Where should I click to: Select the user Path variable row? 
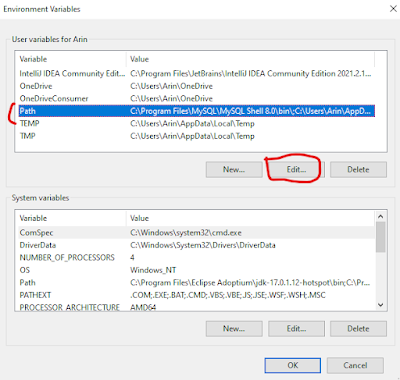(x=197, y=111)
